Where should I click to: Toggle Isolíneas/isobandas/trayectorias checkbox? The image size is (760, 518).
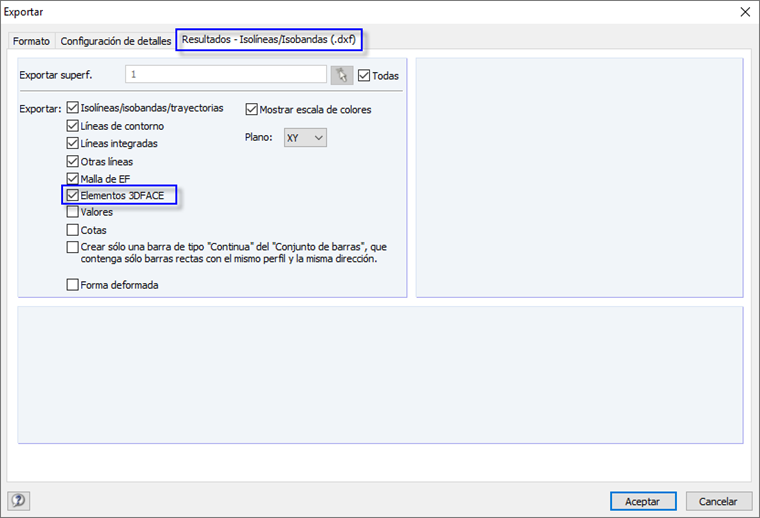pyautogui.click(x=73, y=108)
